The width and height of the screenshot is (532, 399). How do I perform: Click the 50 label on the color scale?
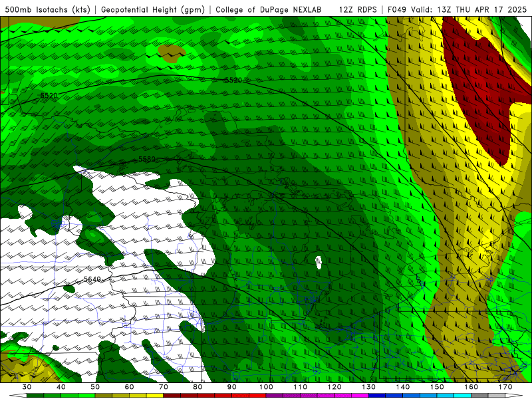(x=95, y=387)
